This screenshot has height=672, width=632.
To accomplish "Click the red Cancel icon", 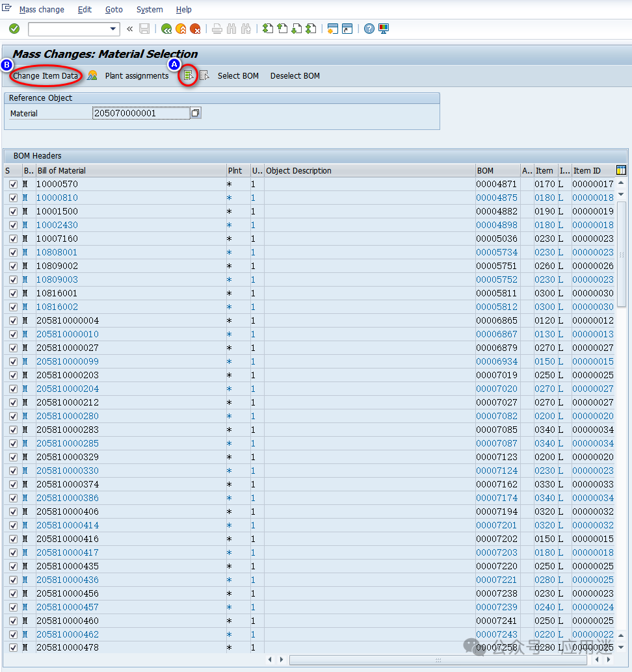I will pyautogui.click(x=195, y=29).
